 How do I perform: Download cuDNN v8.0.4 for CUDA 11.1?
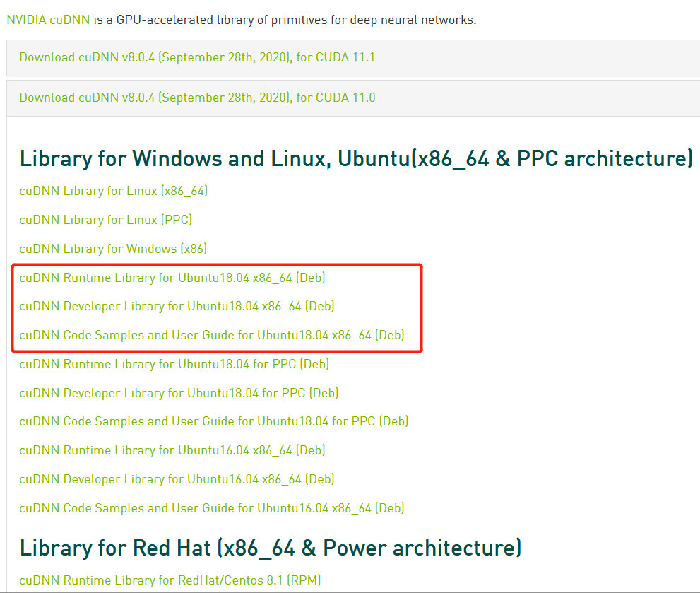(x=198, y=57)
